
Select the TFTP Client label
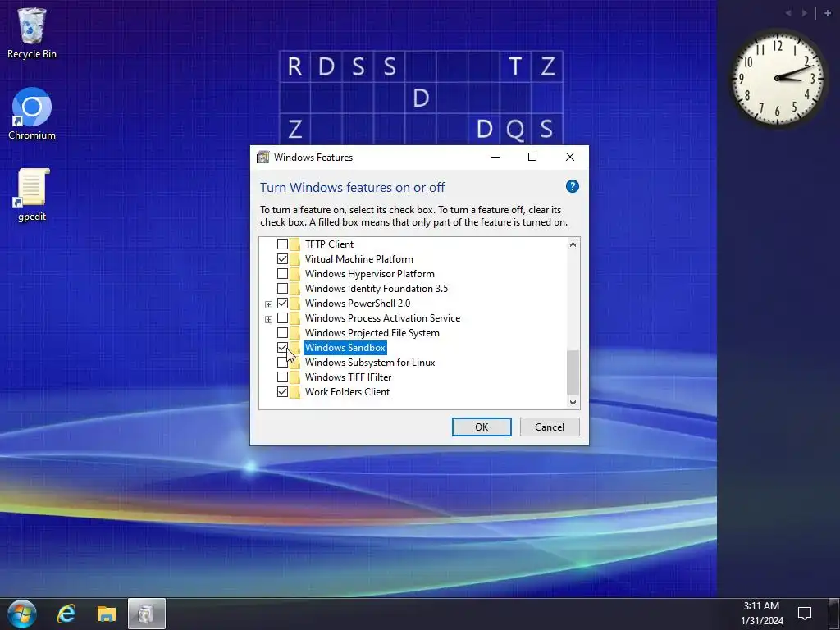click(329, 244)
